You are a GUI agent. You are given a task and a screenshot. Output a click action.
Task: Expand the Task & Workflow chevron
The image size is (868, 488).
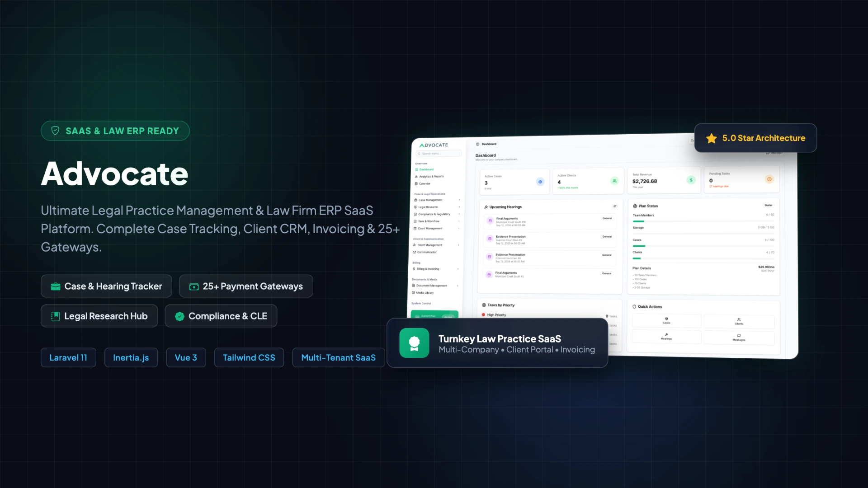pyautogui.click(x=459, y=221)
